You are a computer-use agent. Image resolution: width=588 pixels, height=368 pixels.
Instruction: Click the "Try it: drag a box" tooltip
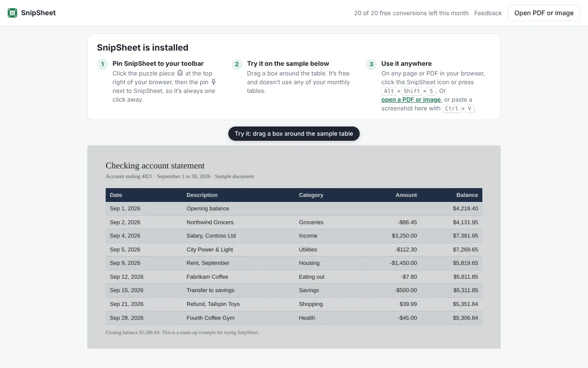294,134
